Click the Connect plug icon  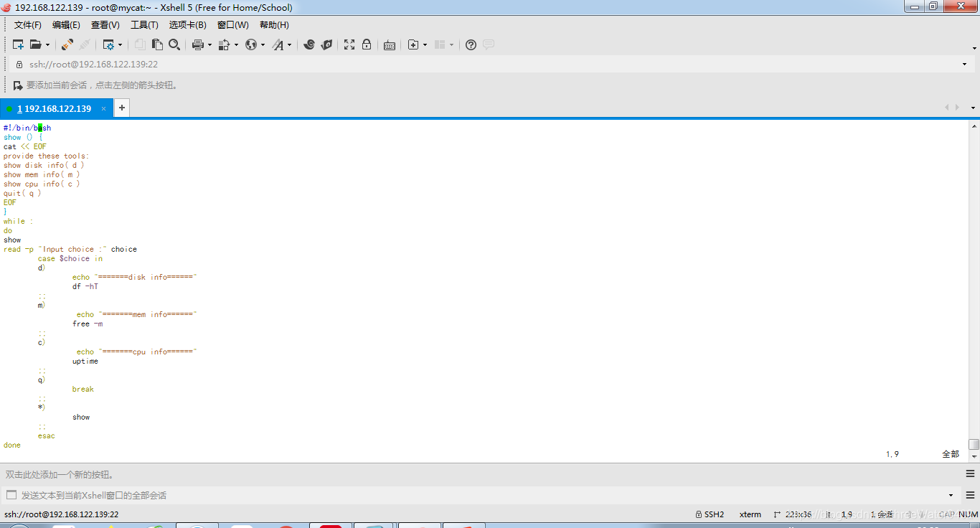point(67,44)
